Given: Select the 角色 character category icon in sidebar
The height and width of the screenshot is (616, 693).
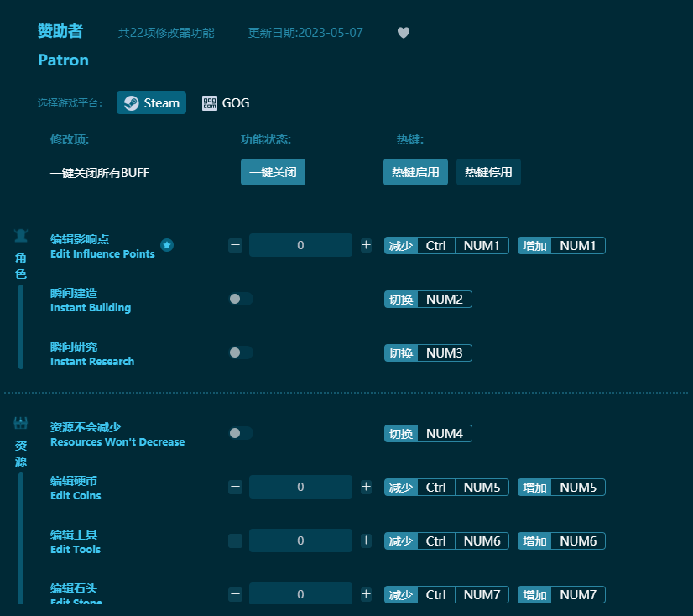Looking at the screenshot, I should [20, 236].
